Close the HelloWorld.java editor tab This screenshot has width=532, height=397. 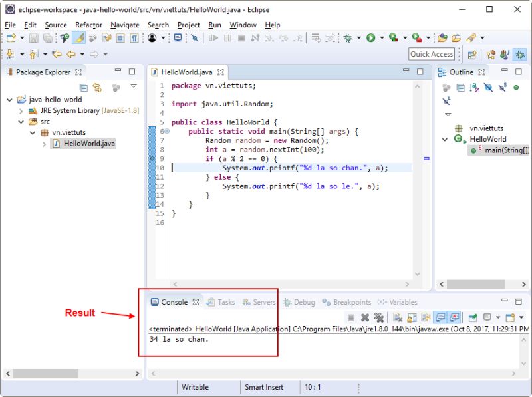[221, 72]
